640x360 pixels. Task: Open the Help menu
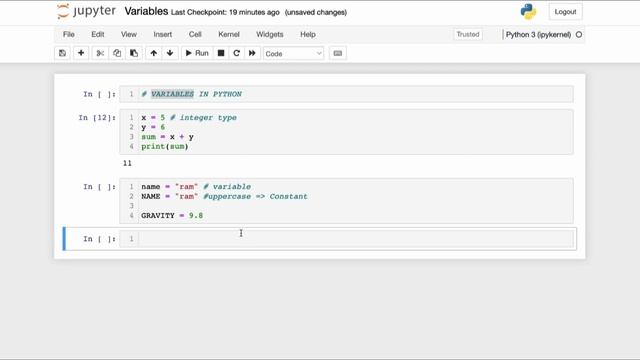pyautogui.click(x=308, y=34)
